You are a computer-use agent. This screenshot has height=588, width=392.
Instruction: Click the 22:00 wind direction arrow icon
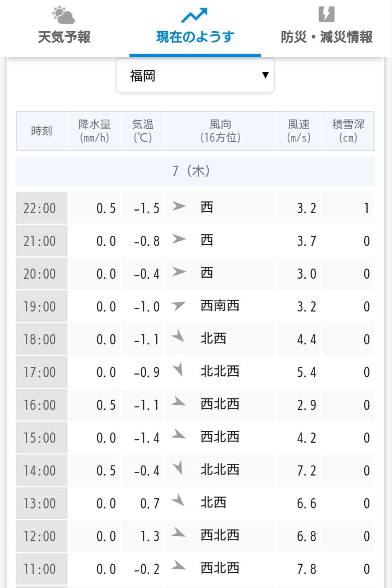click(179, 206)
